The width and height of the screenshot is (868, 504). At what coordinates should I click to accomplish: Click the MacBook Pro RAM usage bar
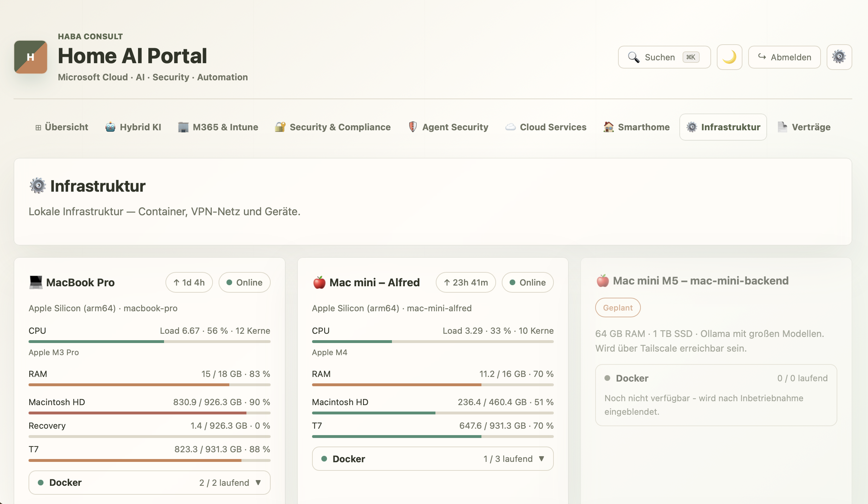coord(149,385)
